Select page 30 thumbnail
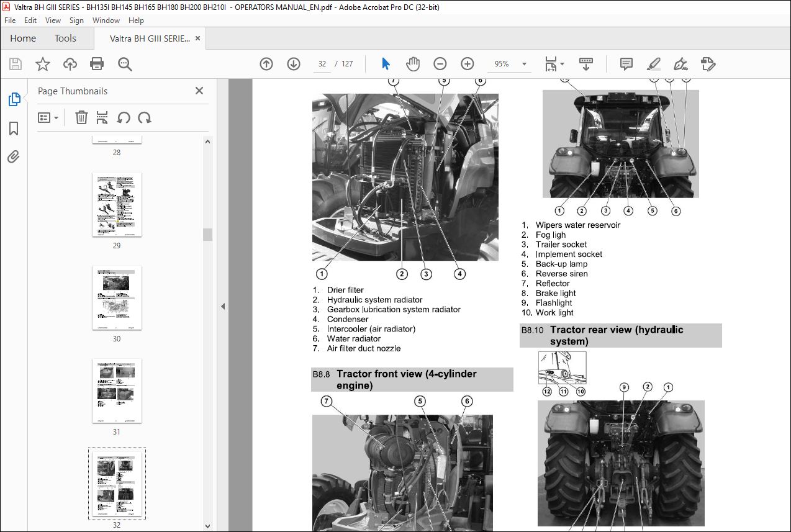The height and width of the screenshot is (532, 791). pyautogui.click(x=117, y=297)
